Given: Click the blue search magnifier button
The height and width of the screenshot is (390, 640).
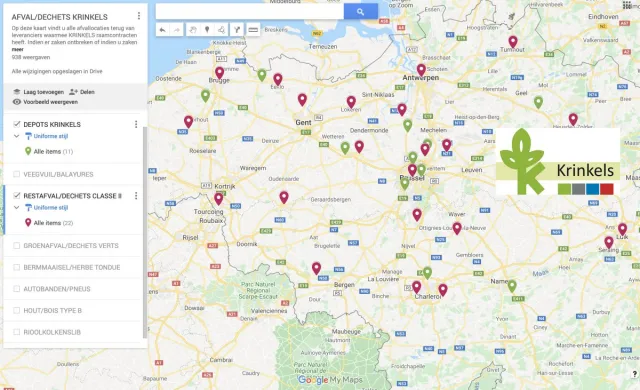Looking at the screenshot, I should tap(360, 12).
